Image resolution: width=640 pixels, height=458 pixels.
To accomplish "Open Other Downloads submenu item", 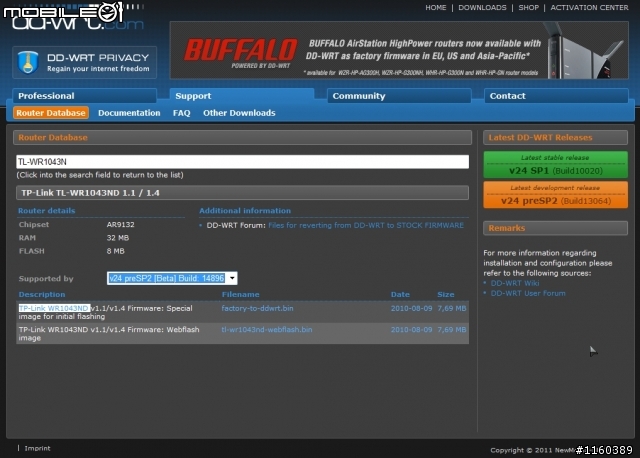I will pos(239,113).
